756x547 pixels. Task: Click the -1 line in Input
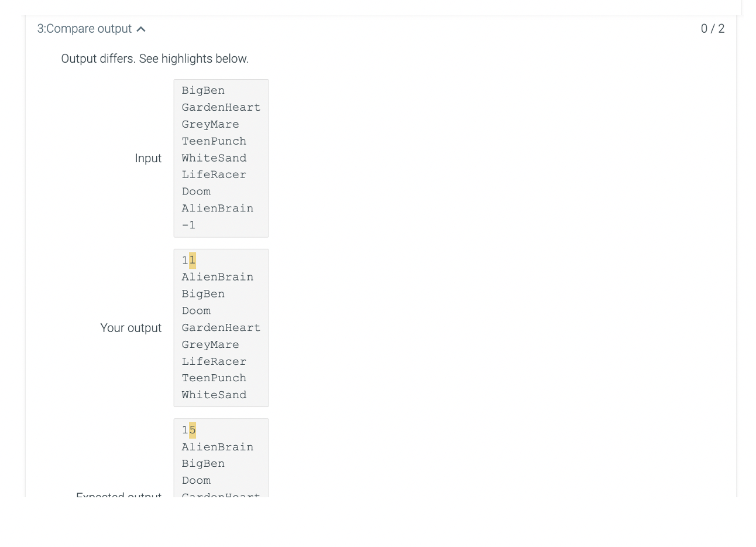pyautogui.click(x=188, y=225)
